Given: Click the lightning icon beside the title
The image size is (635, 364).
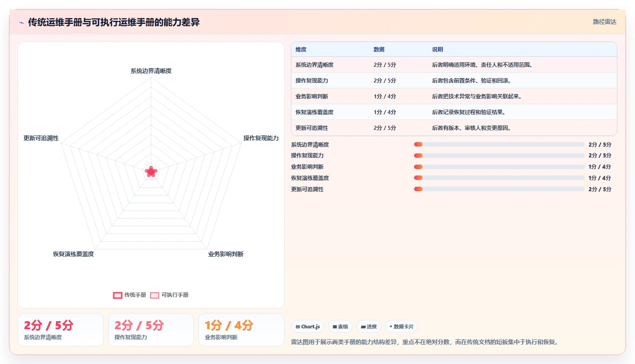Looking at the screenshot, I should pyautogui.click(x=21, y=23).
